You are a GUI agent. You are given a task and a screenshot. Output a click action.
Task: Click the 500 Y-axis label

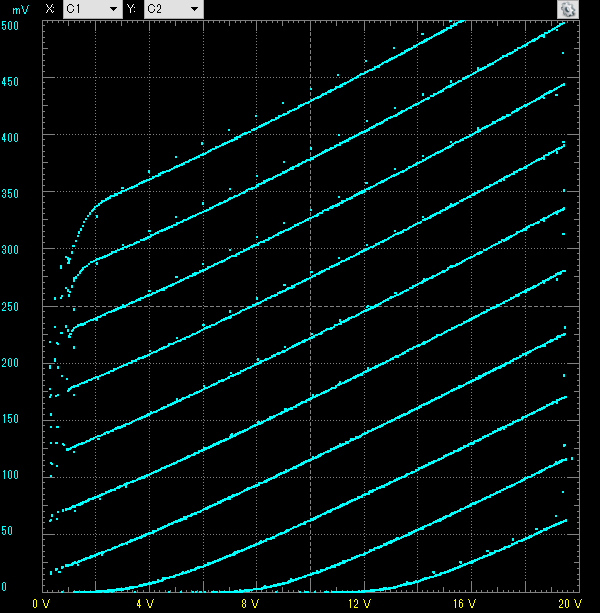click(10, 26)
